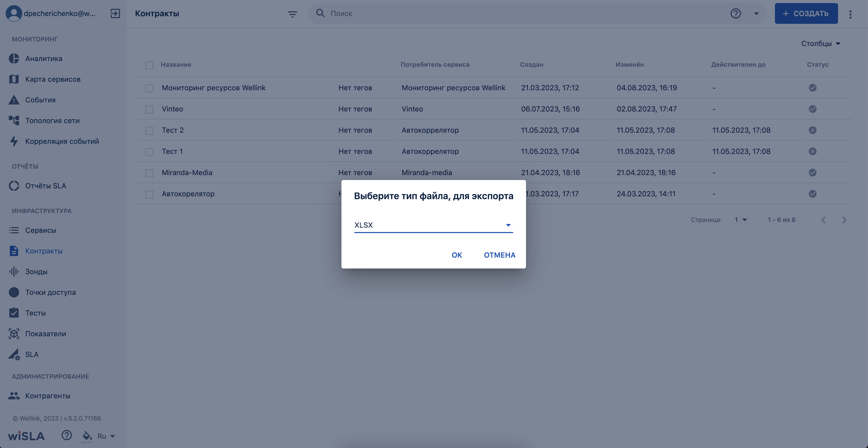Screen dimensions: 868x448
Task: Check the Тест 2 row checkbox
Action: [149, 131]
